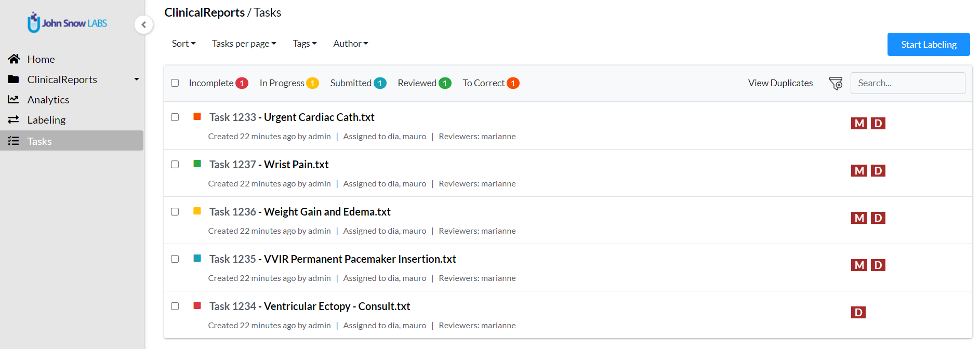
Task: Collapse the sidebar with the chevron button
Action: (143, 24)
